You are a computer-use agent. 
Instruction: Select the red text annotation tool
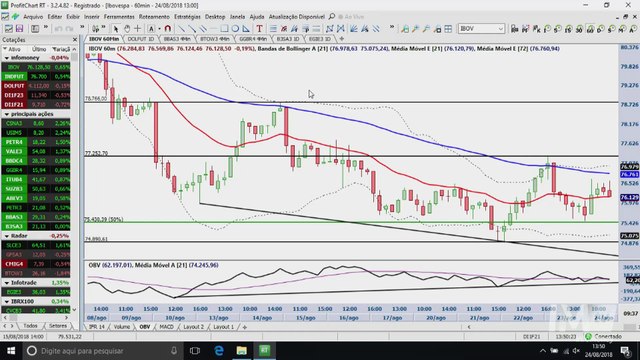[259, 29]
